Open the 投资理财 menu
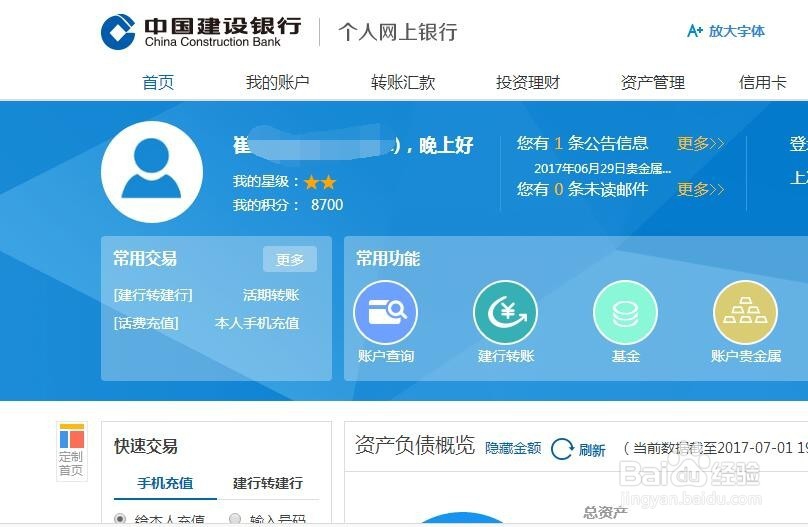This screenshot has height=527, width=808. click(x=528, y=82)
